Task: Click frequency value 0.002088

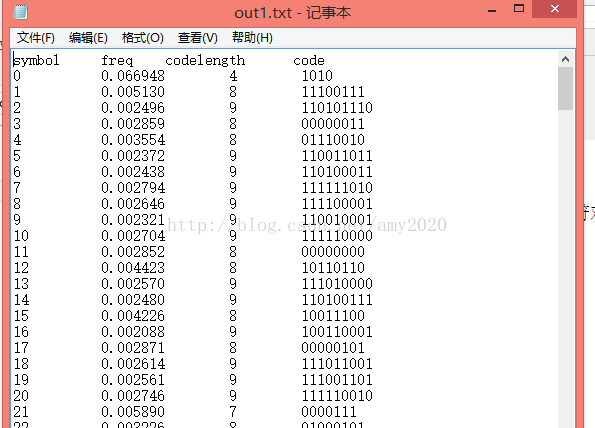Action: pos(133,332)
